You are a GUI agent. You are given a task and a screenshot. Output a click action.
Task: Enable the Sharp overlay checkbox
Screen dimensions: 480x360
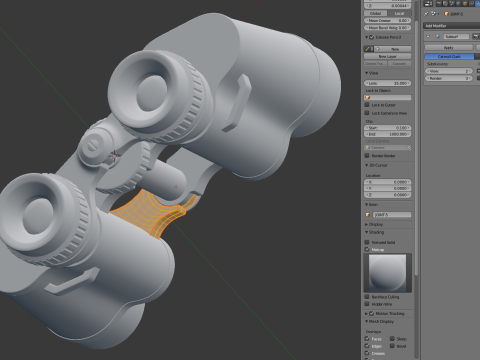392,339
